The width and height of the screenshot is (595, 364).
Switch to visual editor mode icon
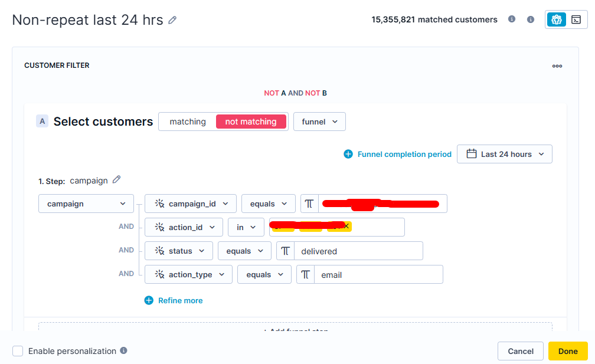click(556, 19)
